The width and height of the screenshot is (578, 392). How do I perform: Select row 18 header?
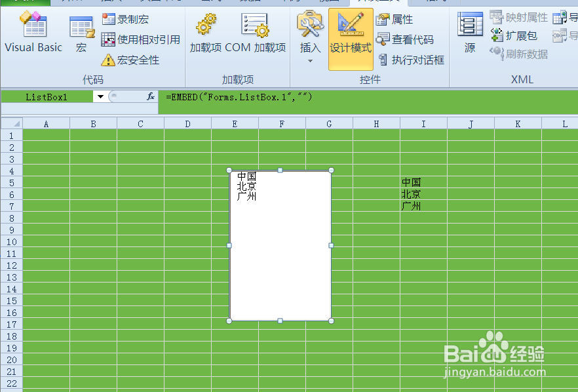[x=11, y=336]
